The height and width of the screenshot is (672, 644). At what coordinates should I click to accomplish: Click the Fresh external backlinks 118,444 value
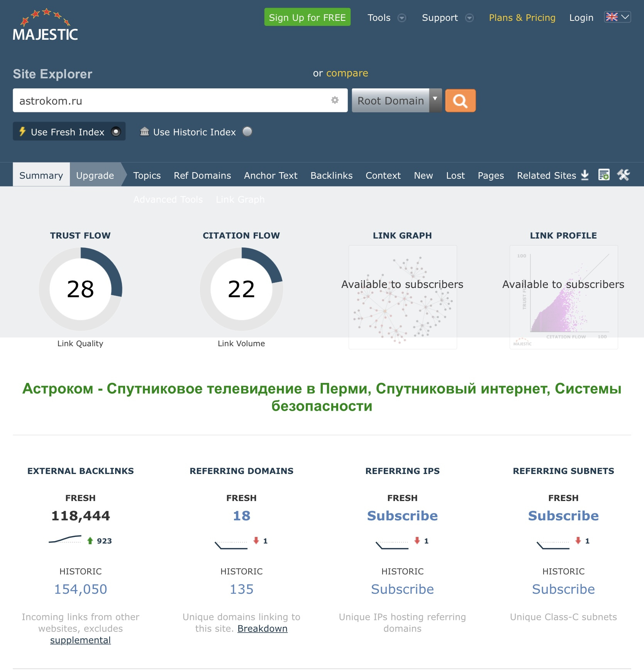pos(81,516)
